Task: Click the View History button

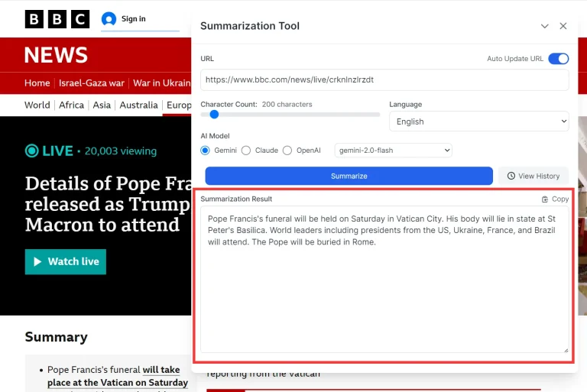Action: click(533, 176)
